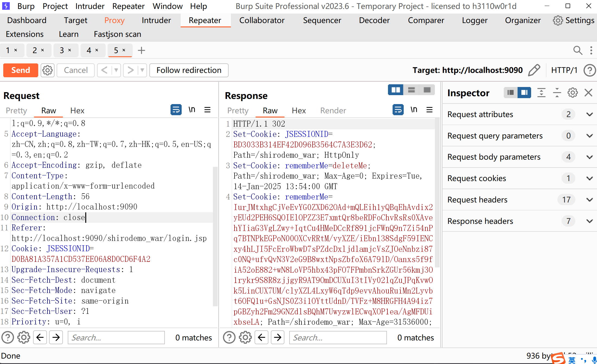The height and width of the screenshot is (364, 597).
Task: Jump to the next Request search match
Action: pyautogui.click(x=56, y=338)
